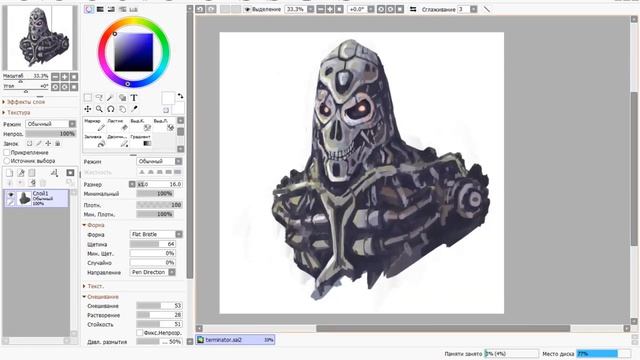Adjust the Щетина bristle slider
640x360 pixels.
[153, 244]
